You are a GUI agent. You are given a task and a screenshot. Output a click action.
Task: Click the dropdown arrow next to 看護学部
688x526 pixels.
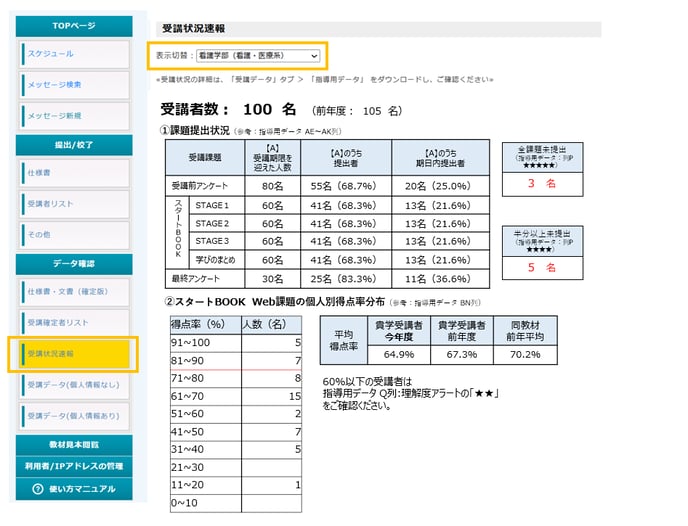tap(314, 56)
